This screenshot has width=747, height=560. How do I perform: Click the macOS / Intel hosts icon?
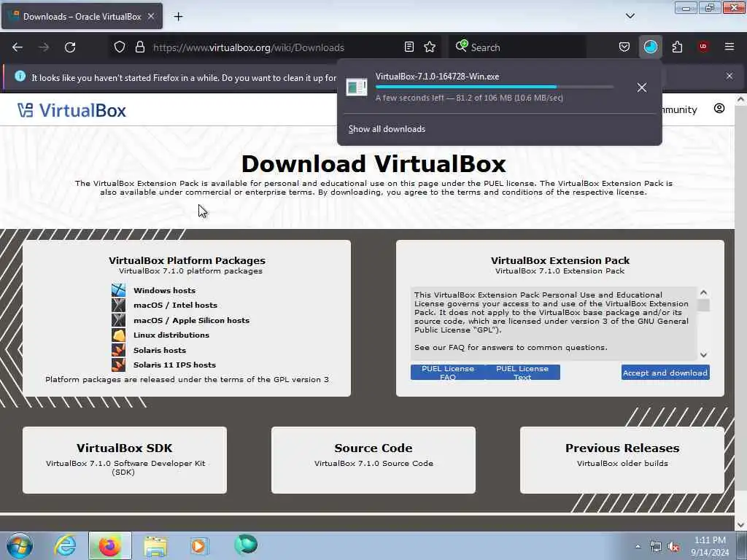tap(118, 305)
